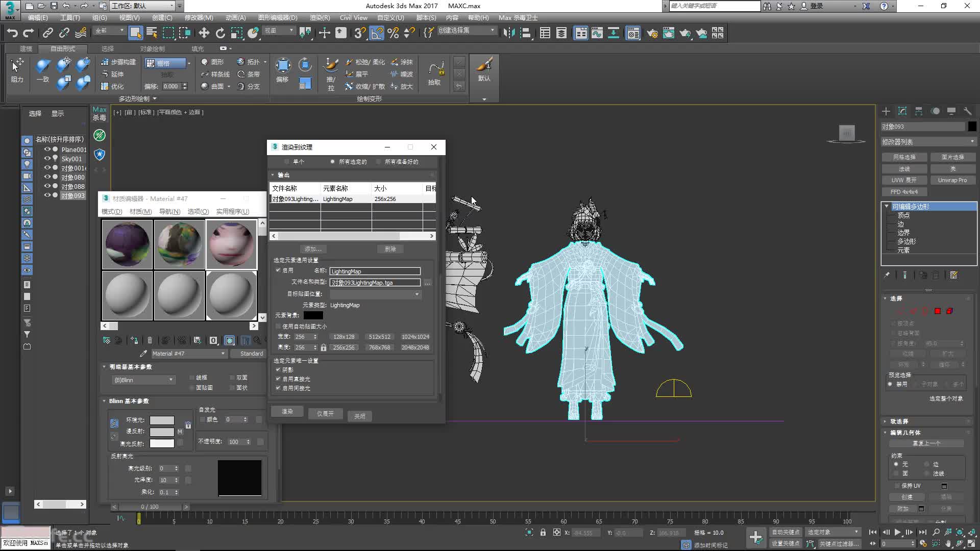The height and width of the screenshot is (551, 980).
Task: Click the Redo arrow icon
Action: click(29, 33)
